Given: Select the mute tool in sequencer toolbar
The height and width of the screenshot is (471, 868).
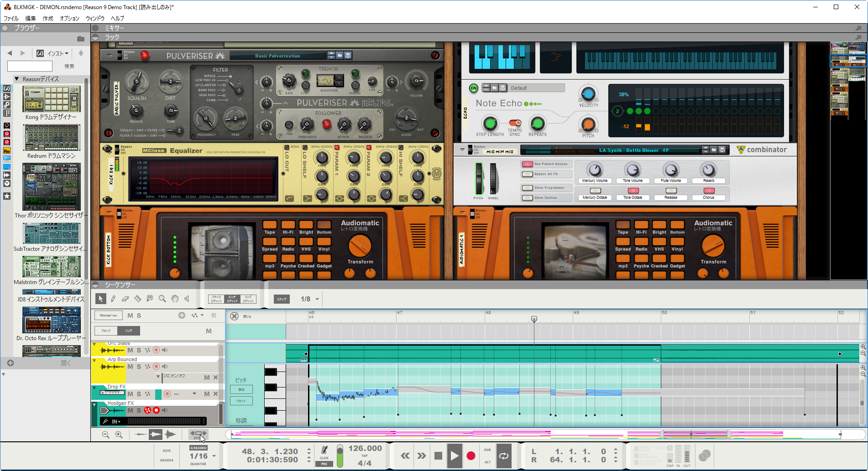Looking at the screenshot, I should [x=150, y=299].
